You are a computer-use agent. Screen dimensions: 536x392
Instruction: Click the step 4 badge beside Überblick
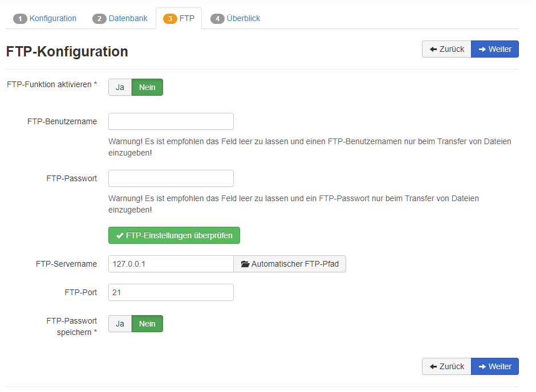pos(217,19)
